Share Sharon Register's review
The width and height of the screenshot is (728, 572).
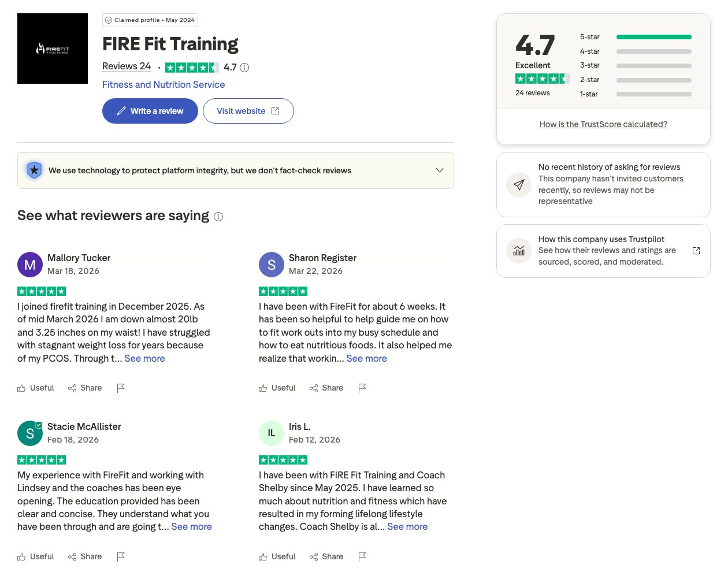pyautogui.click(x=326, y=388)
